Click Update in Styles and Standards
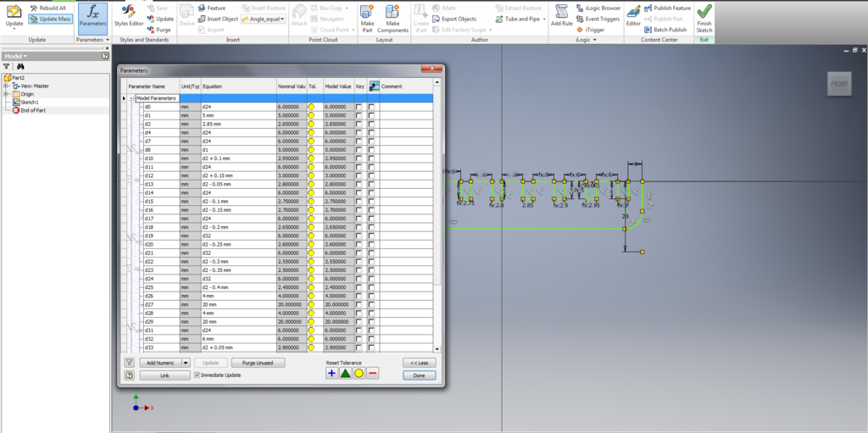868x433 pixels. (160, 19)
